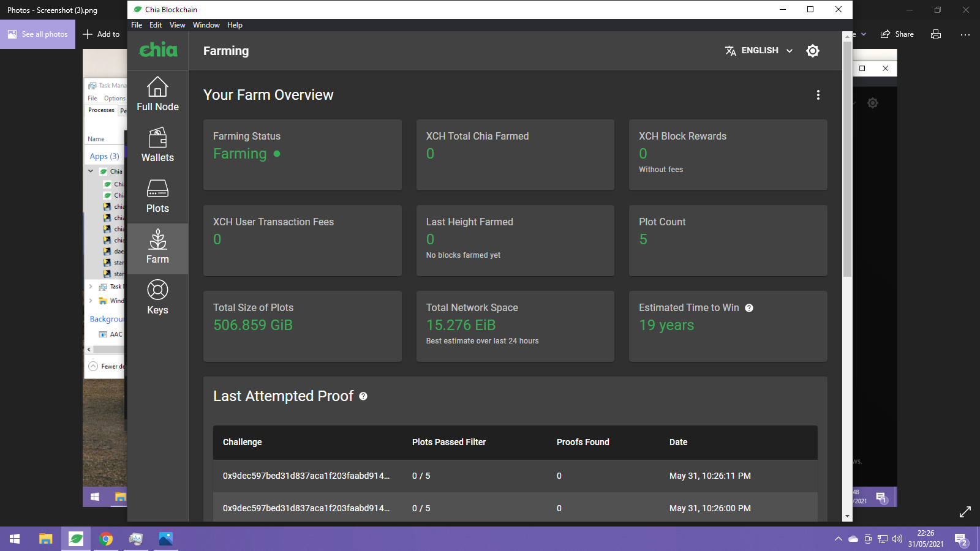The width and height of the screenshot is (980, 551).
Task: Open the Window menu
Action: click(206, 25)
